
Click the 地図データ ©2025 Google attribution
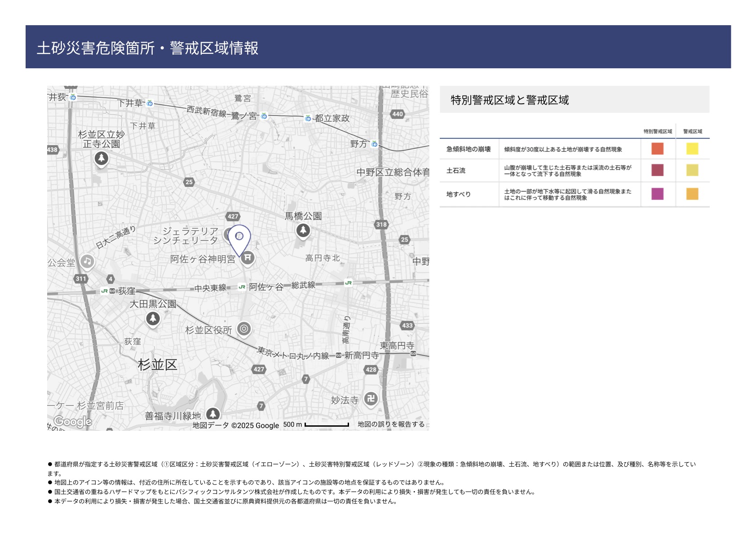coord(235,425)
